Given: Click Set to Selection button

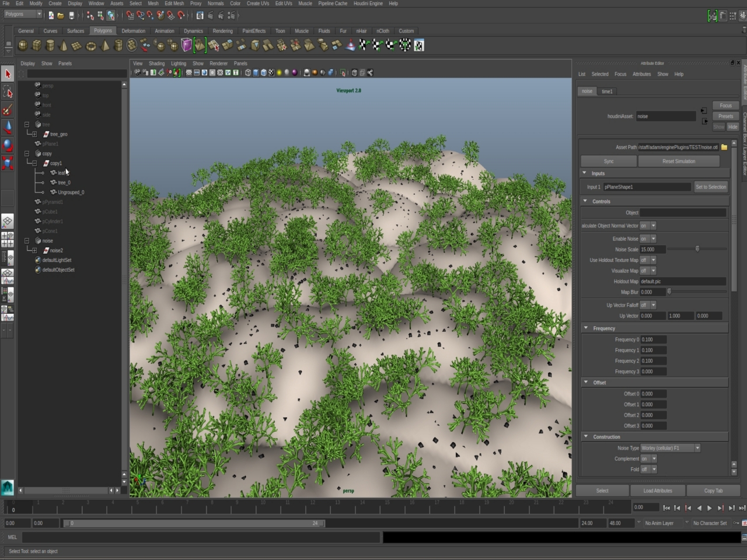Looking at the screenshot, I should click(710, 187).
